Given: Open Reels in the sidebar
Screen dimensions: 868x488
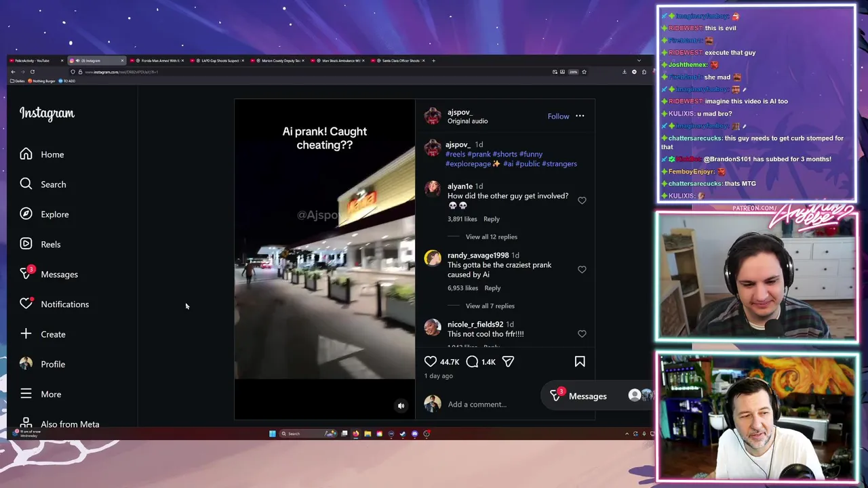Looking at the screenshot, I should pyautogui.click(x=41, y=244).
